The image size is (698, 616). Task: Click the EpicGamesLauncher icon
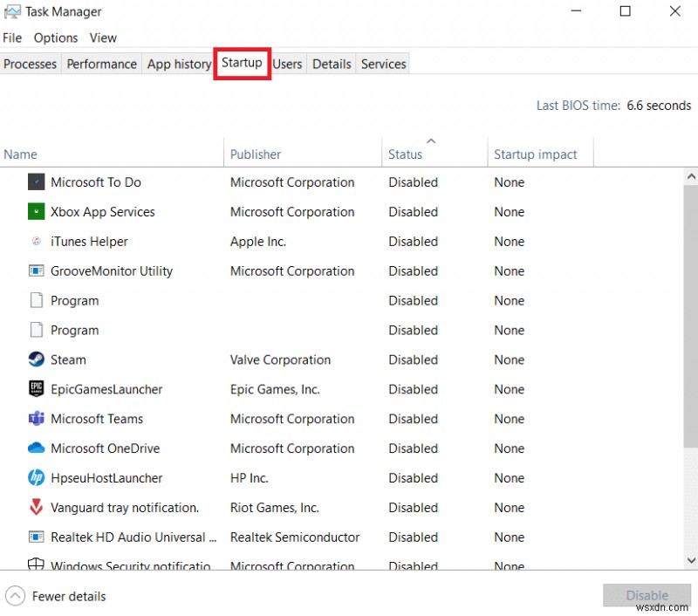(x=36, y=389)
